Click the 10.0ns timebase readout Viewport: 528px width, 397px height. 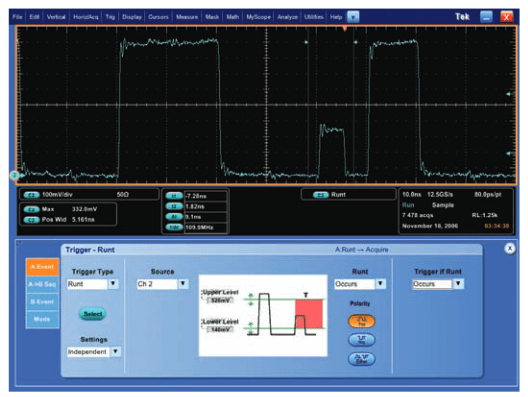coord(411,195)
